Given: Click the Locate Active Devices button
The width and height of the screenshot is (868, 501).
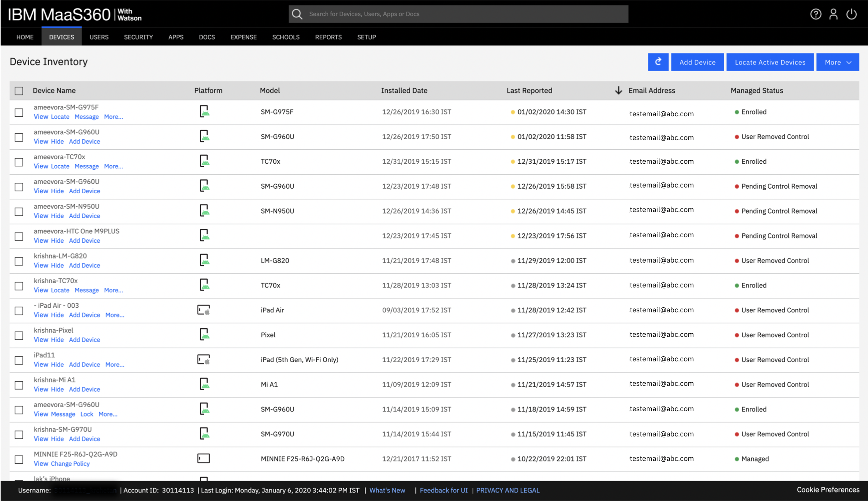Looking at the screenshot, I should click(770, 62).
